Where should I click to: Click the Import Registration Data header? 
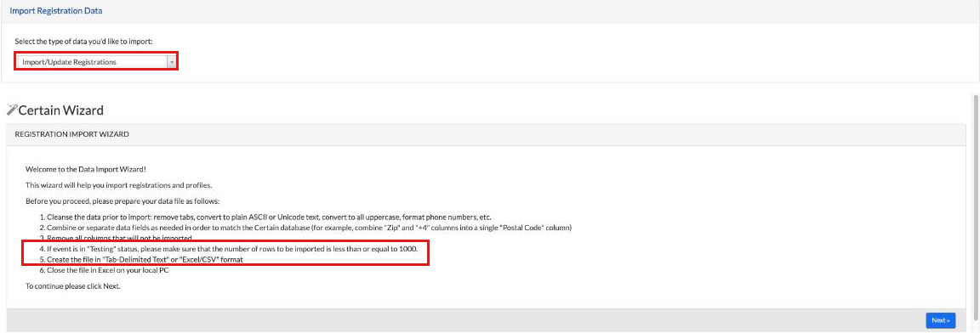click(x=56, y=11)
